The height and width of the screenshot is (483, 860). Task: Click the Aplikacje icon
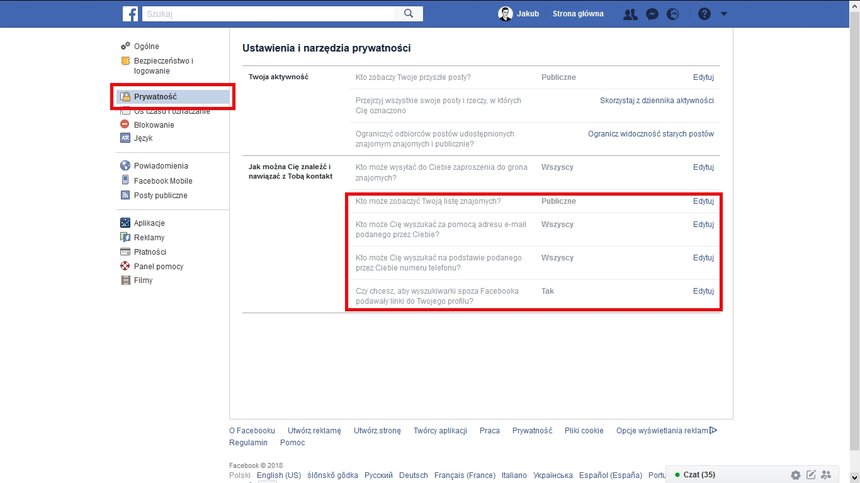(125, 223)
